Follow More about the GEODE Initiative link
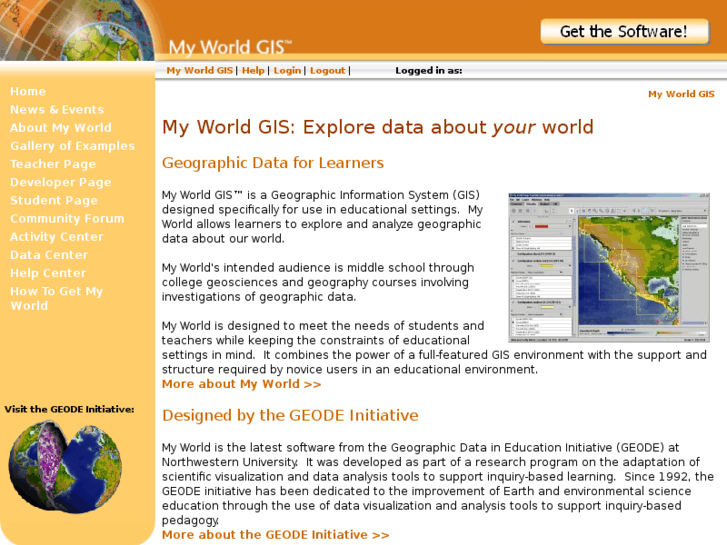 [275, 535]
